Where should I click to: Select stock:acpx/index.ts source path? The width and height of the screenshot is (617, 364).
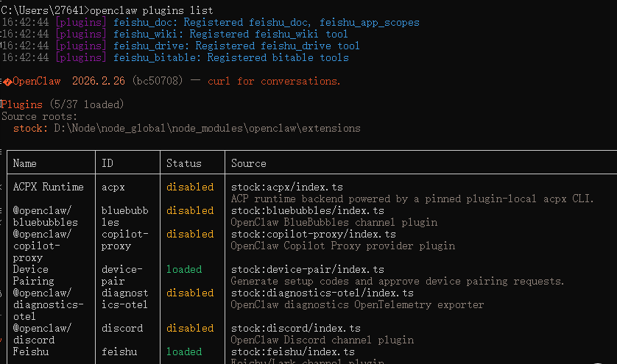287,187
